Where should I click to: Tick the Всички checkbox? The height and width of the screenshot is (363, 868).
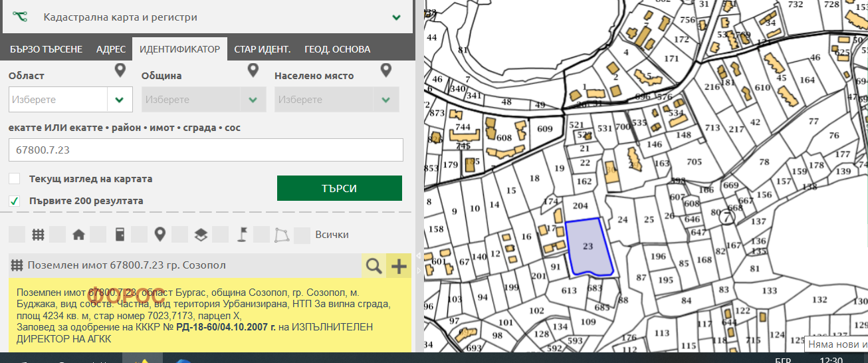pos(302,235)
